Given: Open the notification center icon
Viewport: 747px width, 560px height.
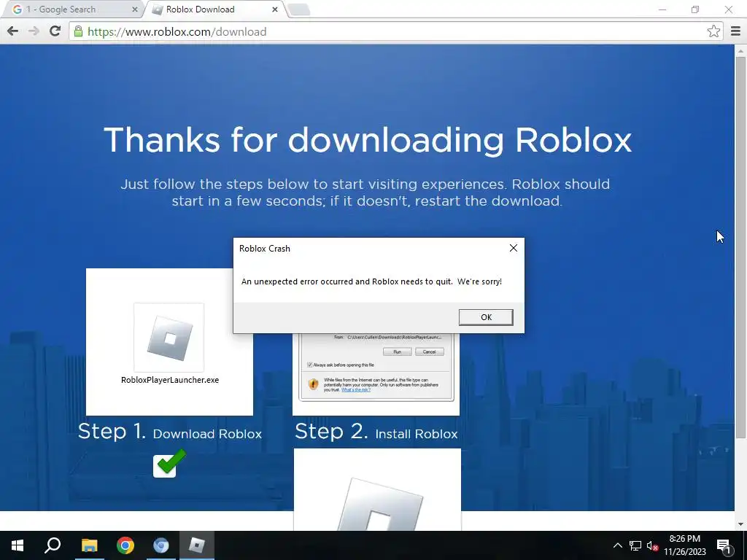Looking at the screenshot, I should pos(724,545).
